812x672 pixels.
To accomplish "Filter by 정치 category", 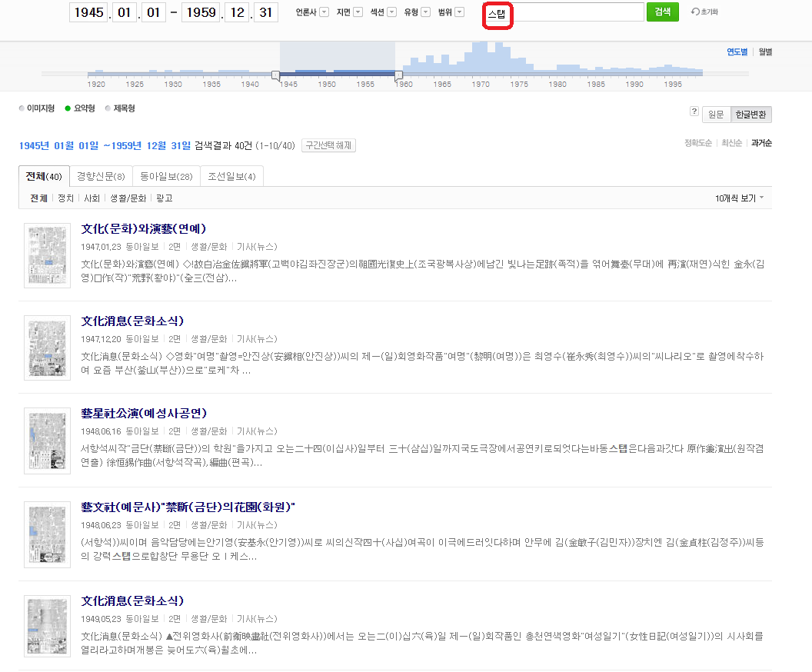I will tap(66, 198).
